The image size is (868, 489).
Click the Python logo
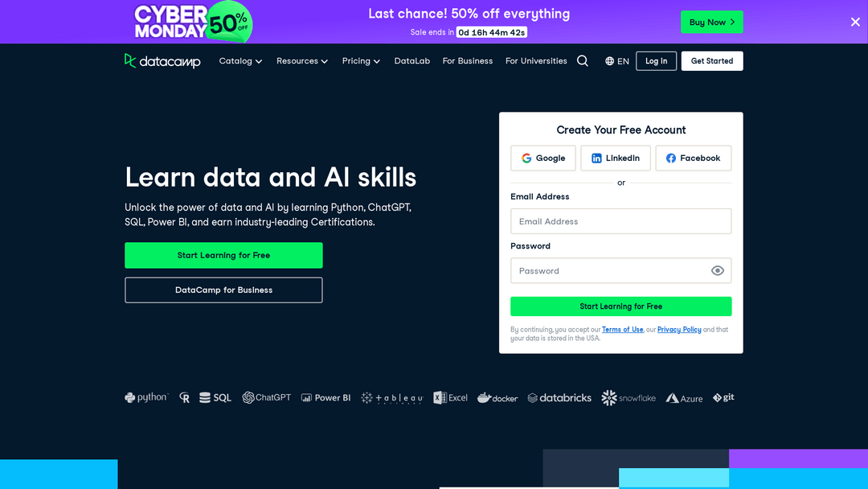[146, 397]
